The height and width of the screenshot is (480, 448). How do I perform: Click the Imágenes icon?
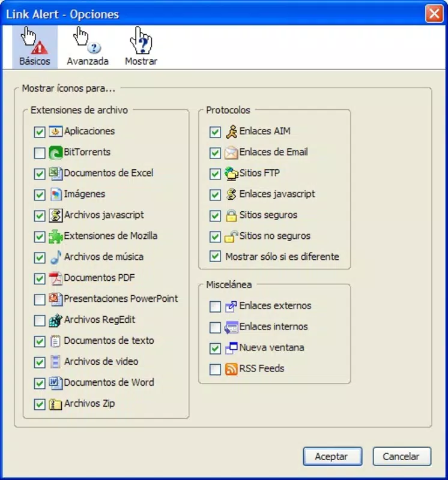coord(55,194)
